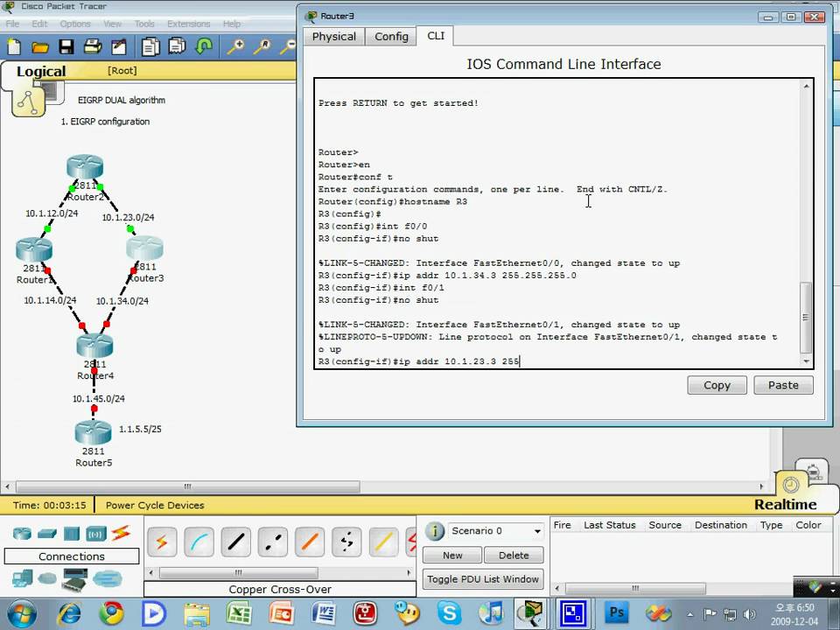Screen dimensions: 840x630
Task: Choose the Copper Cross-Over dashed cable
Action: coord(273,542)
